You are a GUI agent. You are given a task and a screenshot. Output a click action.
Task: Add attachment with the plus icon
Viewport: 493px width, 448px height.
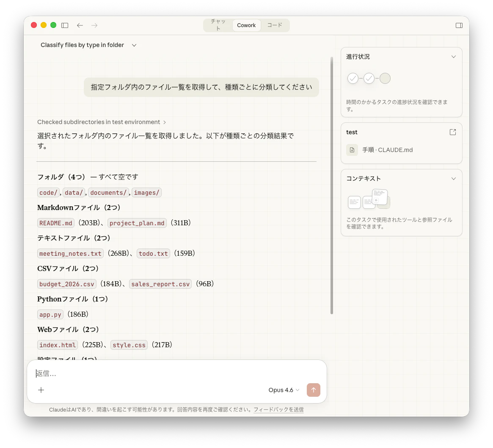pyautogui.click(x=41, y=390)
